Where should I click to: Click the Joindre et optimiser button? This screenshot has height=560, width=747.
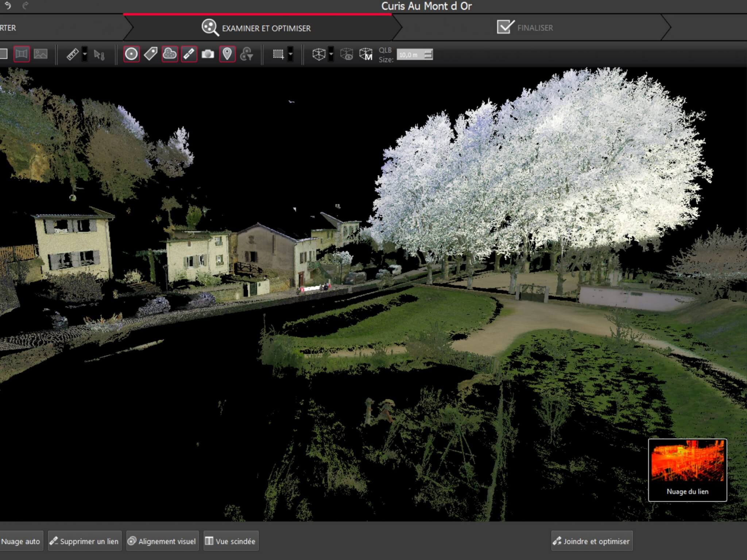tap(592, 541)
